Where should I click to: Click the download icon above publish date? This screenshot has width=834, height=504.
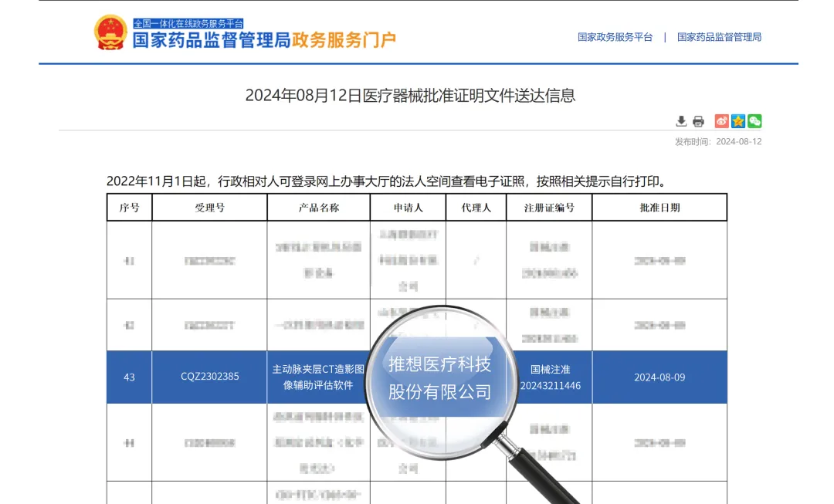point(681,121)
